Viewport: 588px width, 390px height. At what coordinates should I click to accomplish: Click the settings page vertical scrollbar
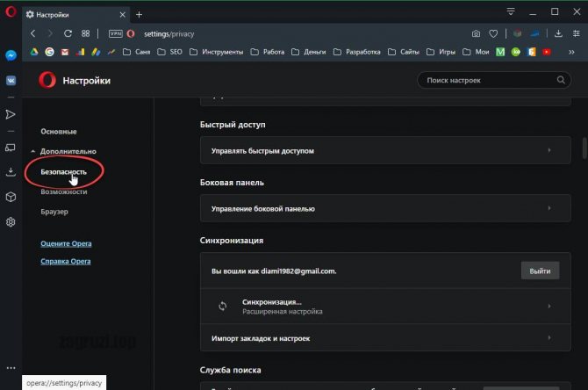click(584, 148)
